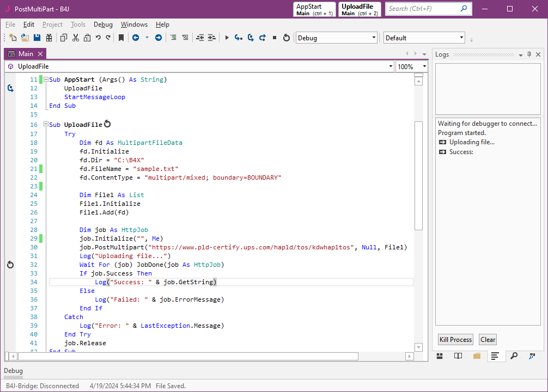Collapse the Sub AppStart code block

46,79
